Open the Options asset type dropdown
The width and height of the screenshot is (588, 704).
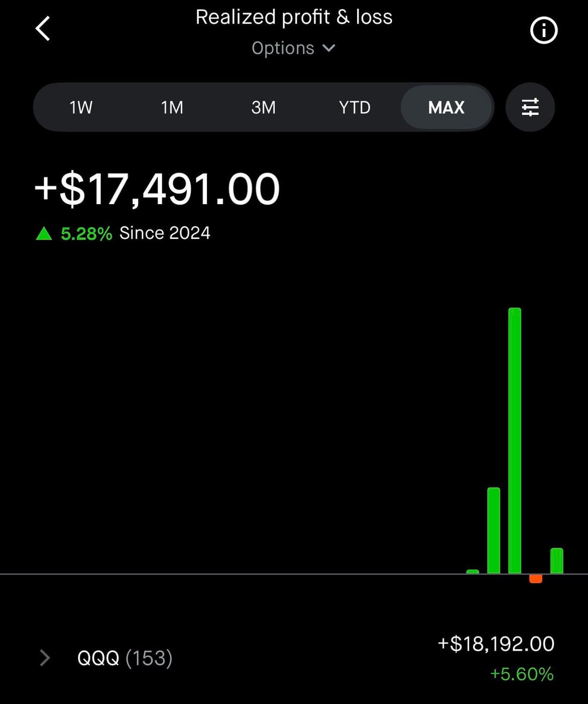[293, 48]
